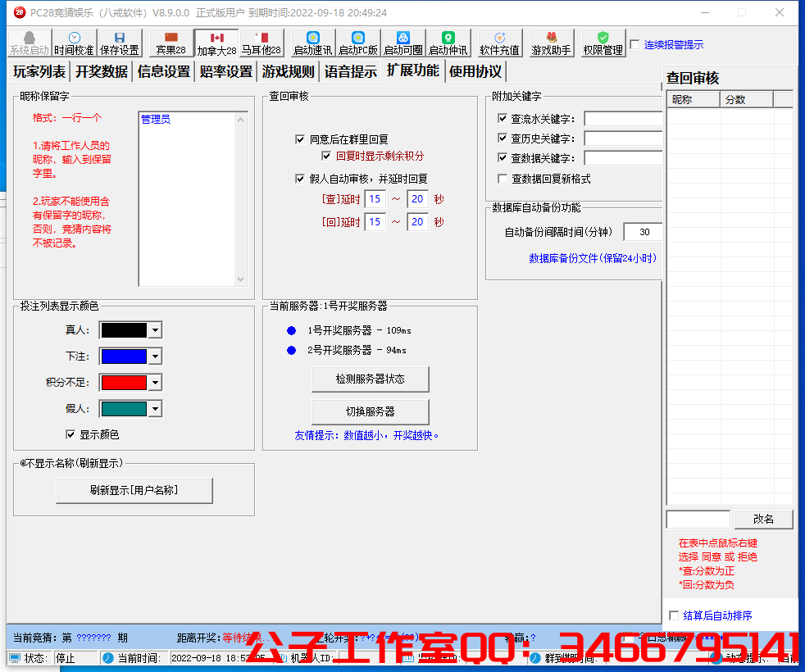Toggle 显示颜色 checkbox

coord(70,434)
